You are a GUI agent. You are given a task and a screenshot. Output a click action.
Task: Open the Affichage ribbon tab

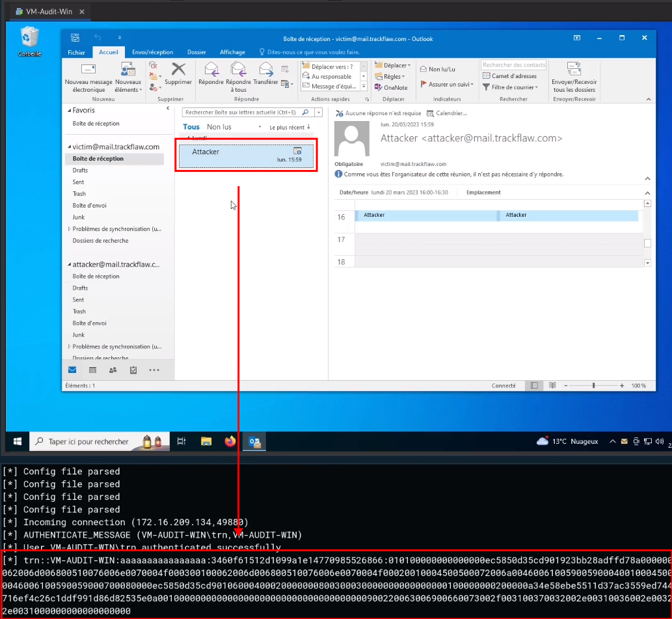(232, 52)
